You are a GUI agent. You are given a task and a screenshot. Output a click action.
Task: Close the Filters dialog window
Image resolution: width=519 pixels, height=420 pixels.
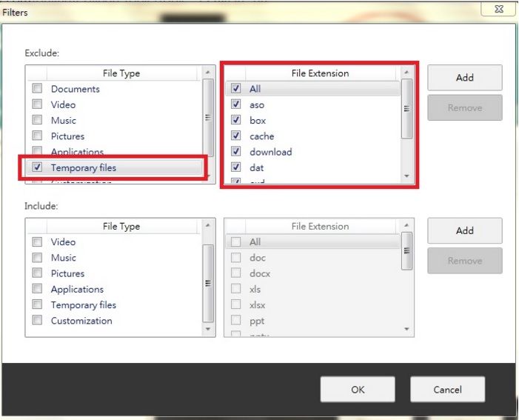point(498,9)
